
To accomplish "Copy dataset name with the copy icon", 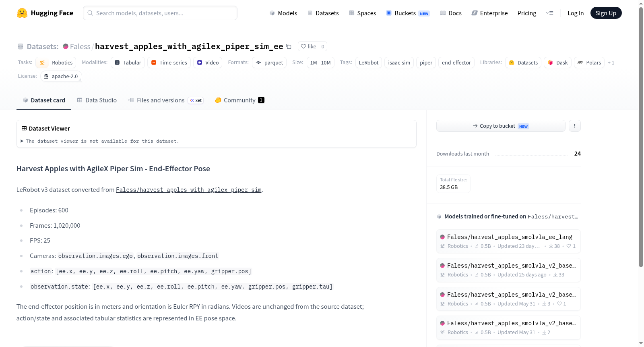I will [289, 46].
